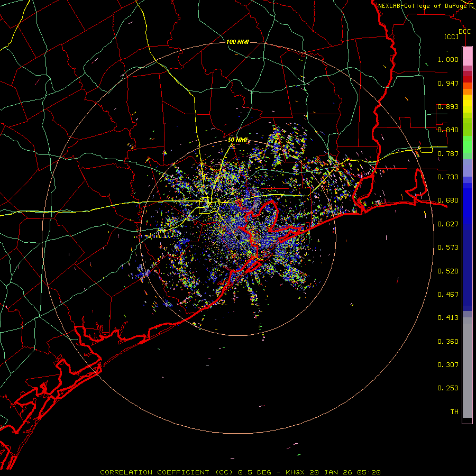Click the 0.733 scale label

click(x=448, y=177)
